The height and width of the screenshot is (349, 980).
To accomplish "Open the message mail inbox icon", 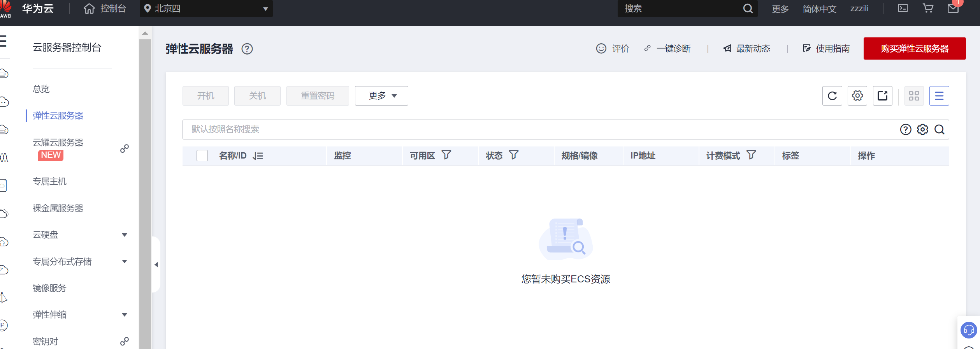I will (x=953, y=8).
